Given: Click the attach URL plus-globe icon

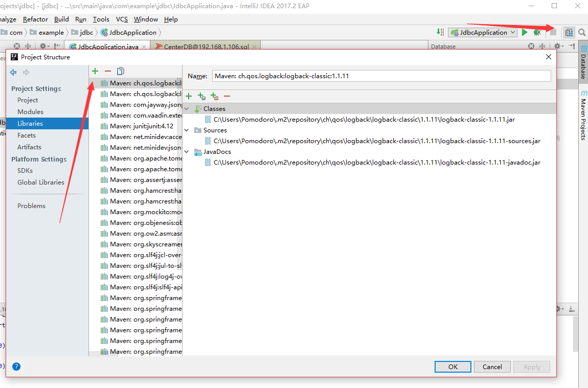Looking at the screenshot, I should pos(202,96).
